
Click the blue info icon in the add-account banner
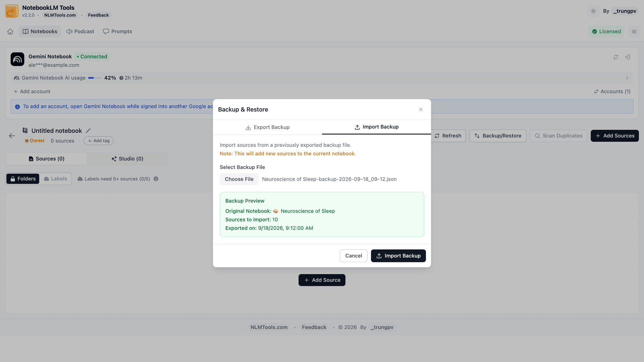[x=17, y=107]
